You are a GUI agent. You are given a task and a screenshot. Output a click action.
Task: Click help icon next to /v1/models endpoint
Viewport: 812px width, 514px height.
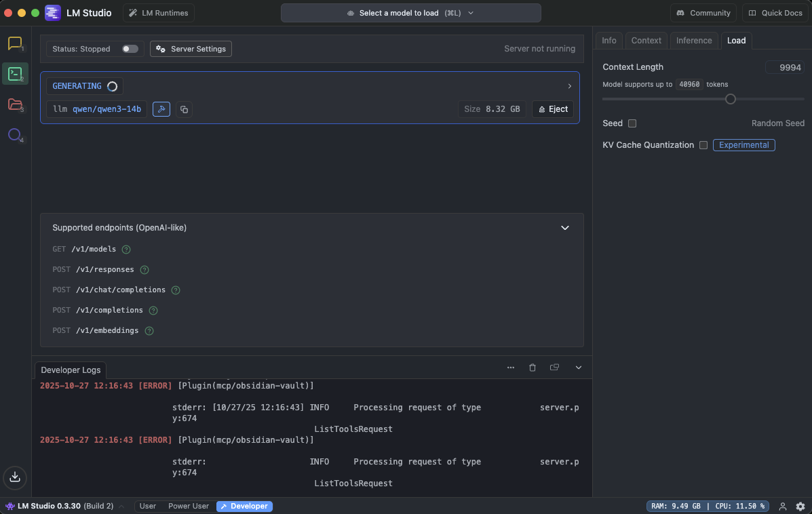[126, 250]
